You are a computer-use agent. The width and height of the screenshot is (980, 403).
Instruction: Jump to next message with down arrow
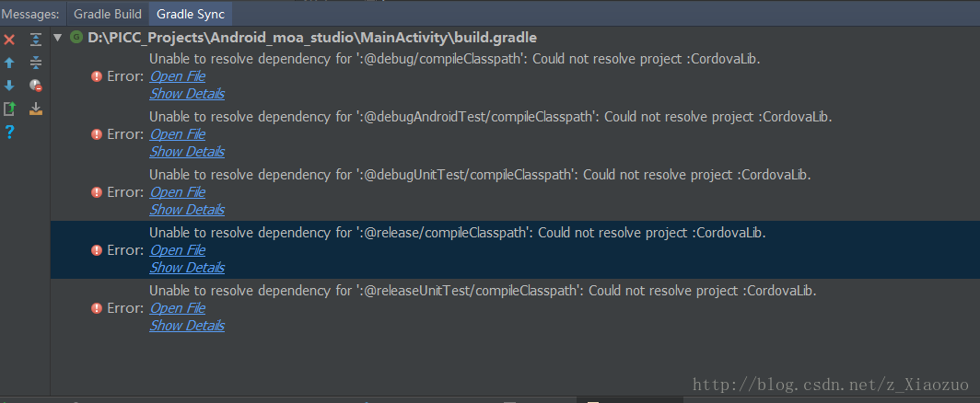coord(9,86)
